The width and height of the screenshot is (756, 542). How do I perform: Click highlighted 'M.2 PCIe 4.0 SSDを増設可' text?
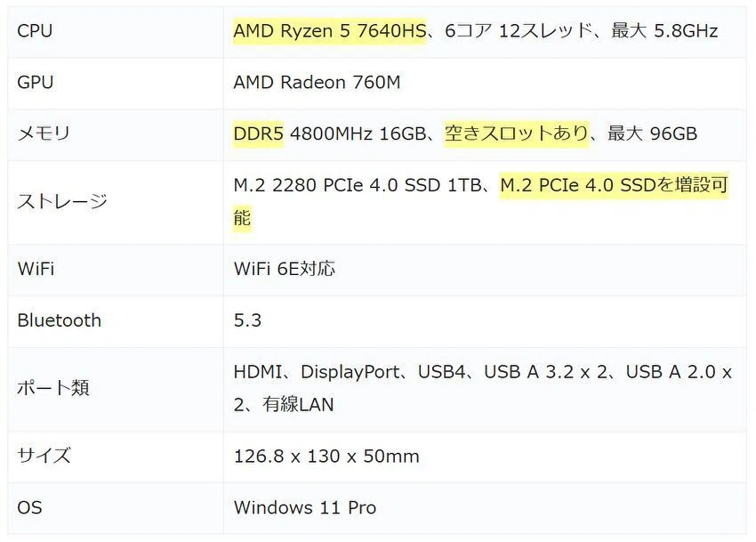click(614, 185)
